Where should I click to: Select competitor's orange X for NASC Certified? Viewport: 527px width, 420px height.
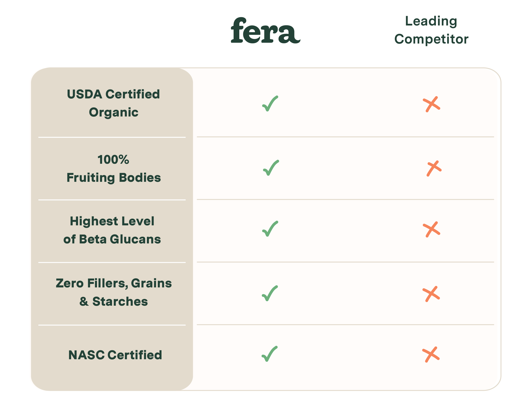pos(431,354)
